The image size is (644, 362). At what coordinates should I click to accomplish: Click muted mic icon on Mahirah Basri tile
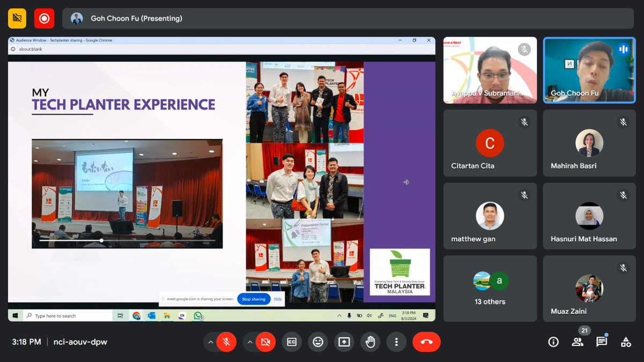(x=623, y=122)
